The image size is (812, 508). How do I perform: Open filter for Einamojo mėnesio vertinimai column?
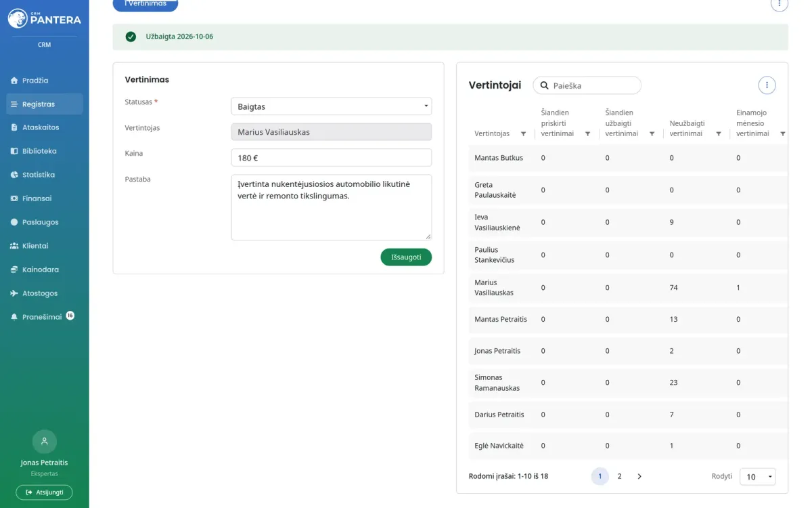click(783, 134)
